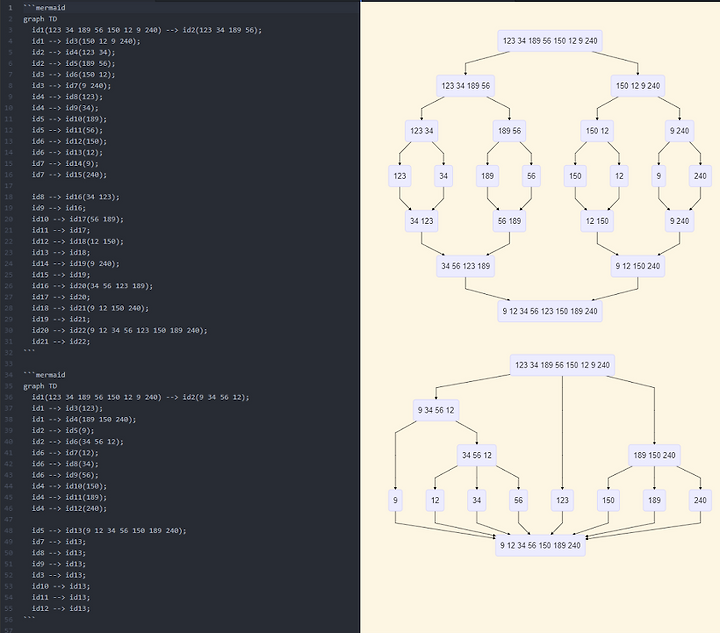Select final node '9 12 34 56 123 150 189 240'
This screenshot has height=633, width=720.
[x=550, y=311]
